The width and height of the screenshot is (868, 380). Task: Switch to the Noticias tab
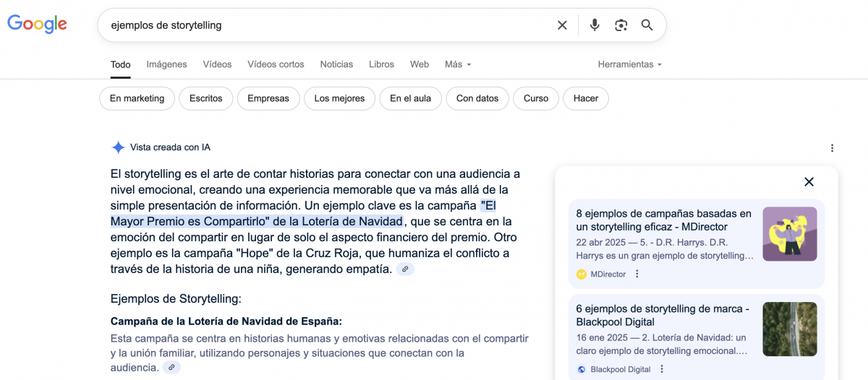(336, 64)
